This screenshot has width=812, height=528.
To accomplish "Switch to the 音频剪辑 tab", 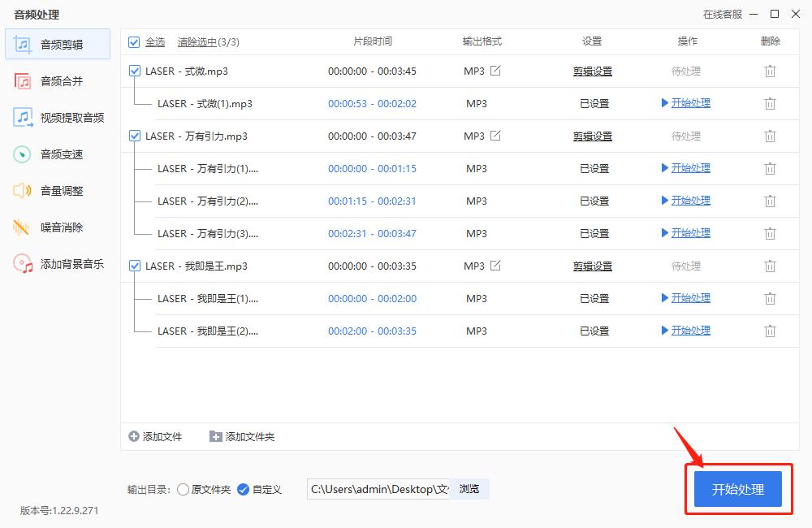I will click(57, 44).
